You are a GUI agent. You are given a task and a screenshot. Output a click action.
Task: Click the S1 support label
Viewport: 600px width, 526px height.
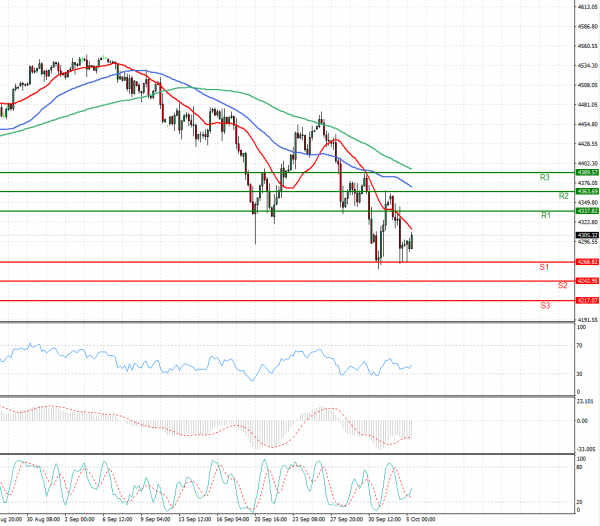544,267
